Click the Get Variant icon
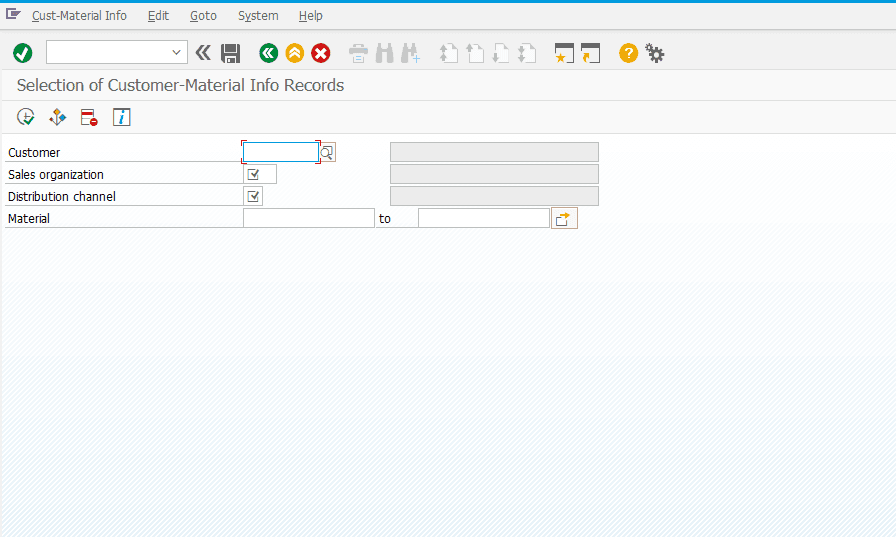This screenshot has width=896, height=537. [57, 117]
